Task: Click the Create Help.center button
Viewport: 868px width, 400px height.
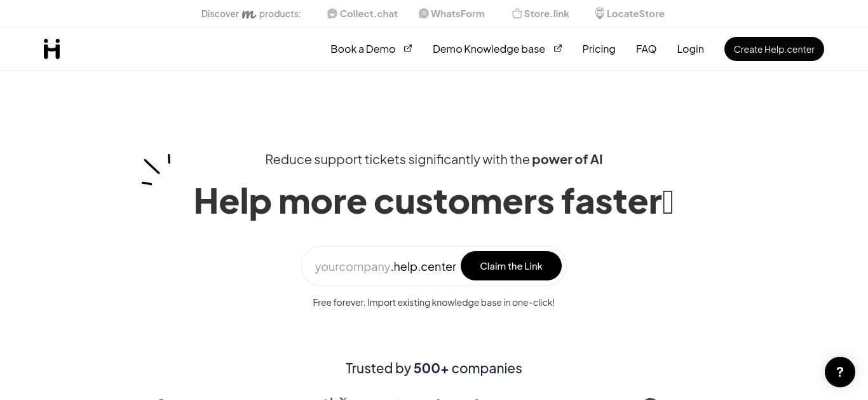Action: point(774,49)
